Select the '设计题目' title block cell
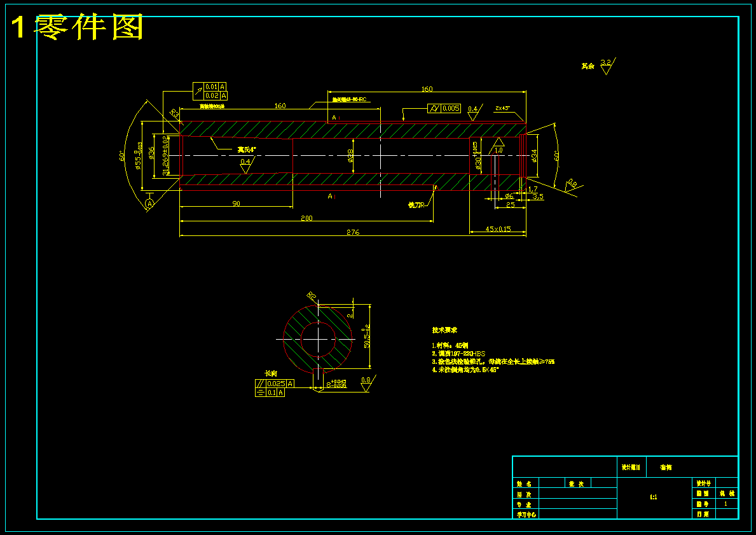Screen dimensions: 756x535 click(631, 468)
